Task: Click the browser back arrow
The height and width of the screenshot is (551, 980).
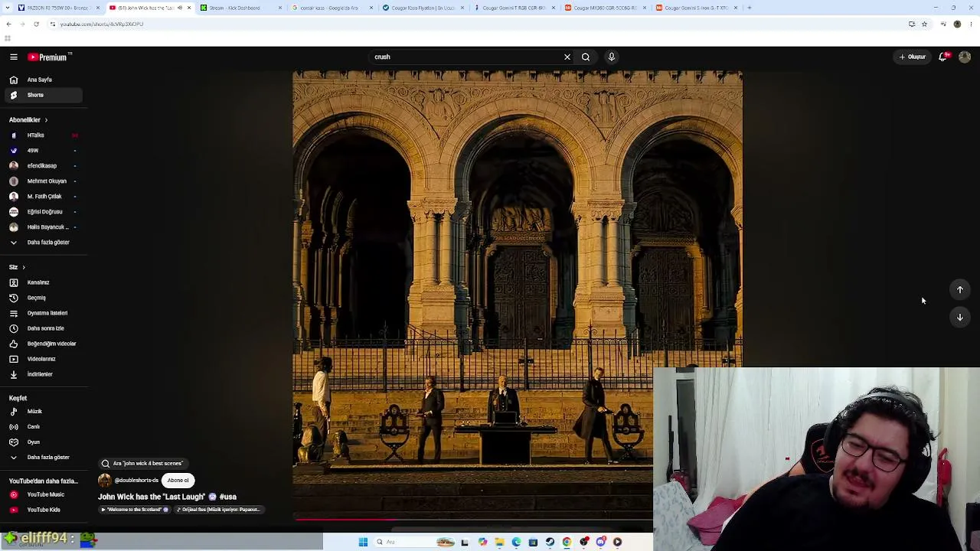Action: coord(8,24)
